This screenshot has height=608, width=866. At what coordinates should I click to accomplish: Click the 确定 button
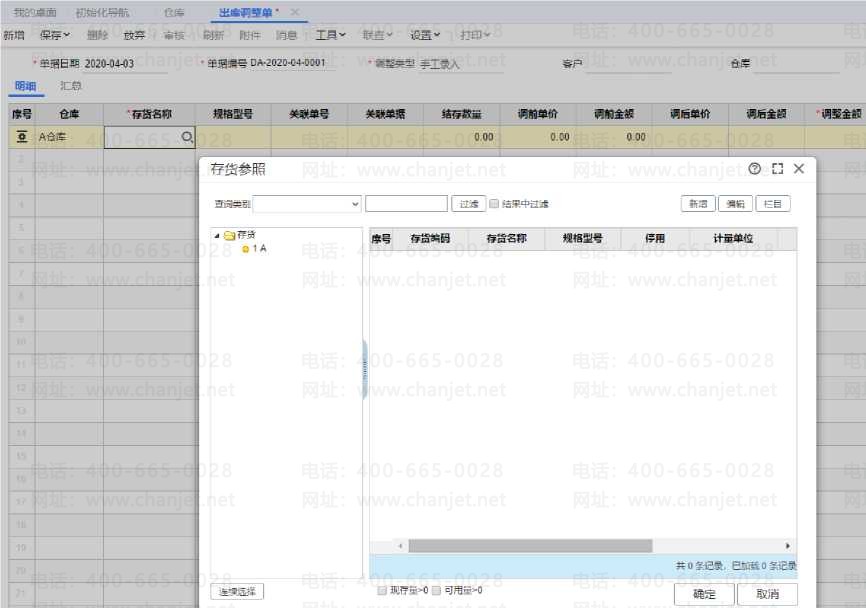pos(704,594)
